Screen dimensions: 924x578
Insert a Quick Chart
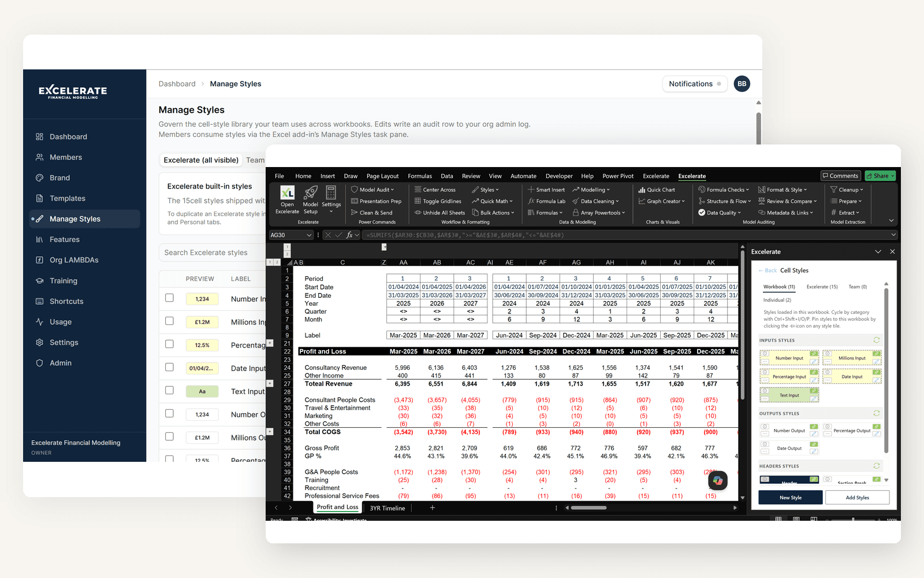657,190
